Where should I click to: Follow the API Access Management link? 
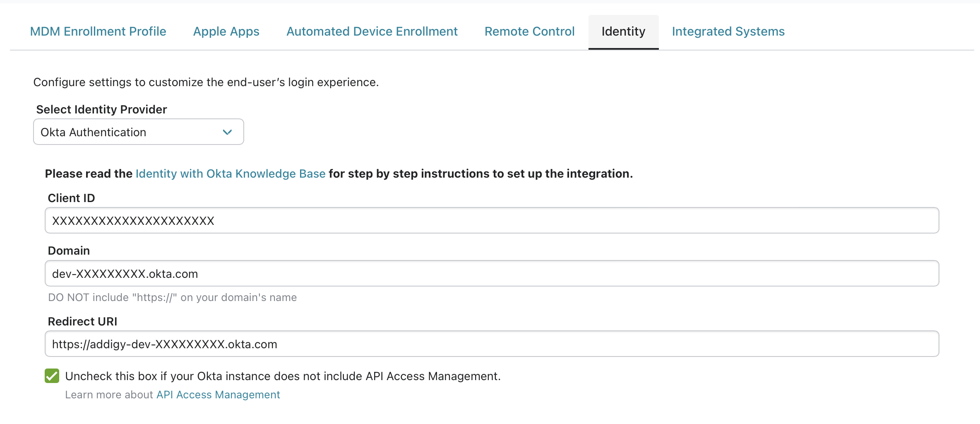pos(218,395)
